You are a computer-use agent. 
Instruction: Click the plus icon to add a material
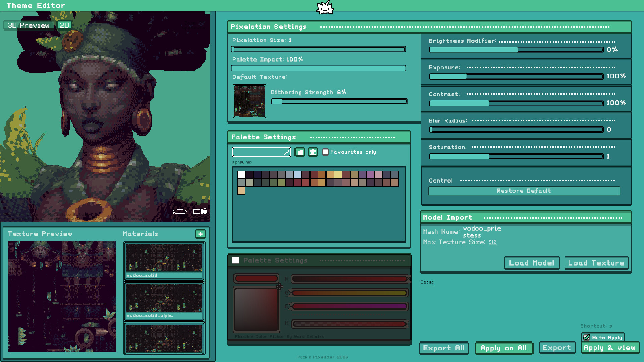point(200,234)
